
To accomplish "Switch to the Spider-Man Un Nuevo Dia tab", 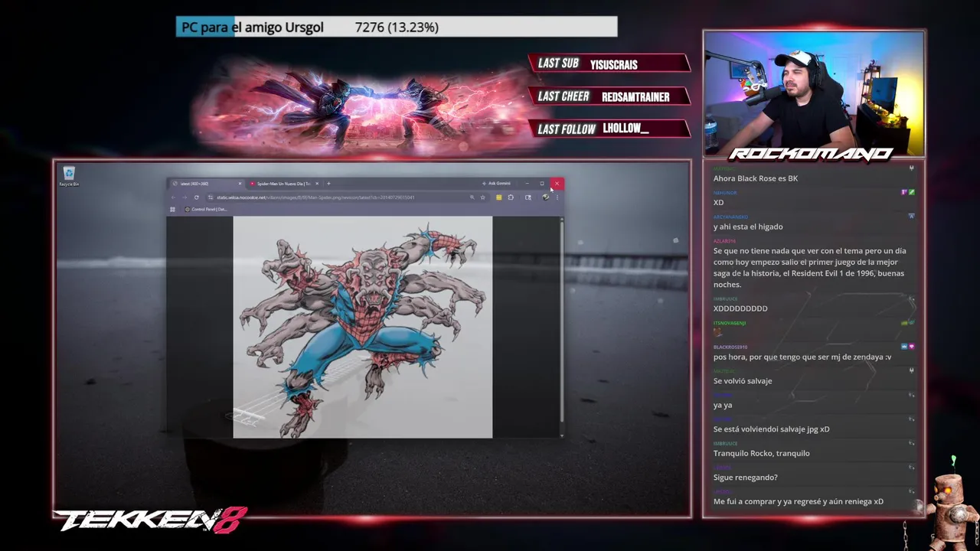I will (x=284, y=184).
